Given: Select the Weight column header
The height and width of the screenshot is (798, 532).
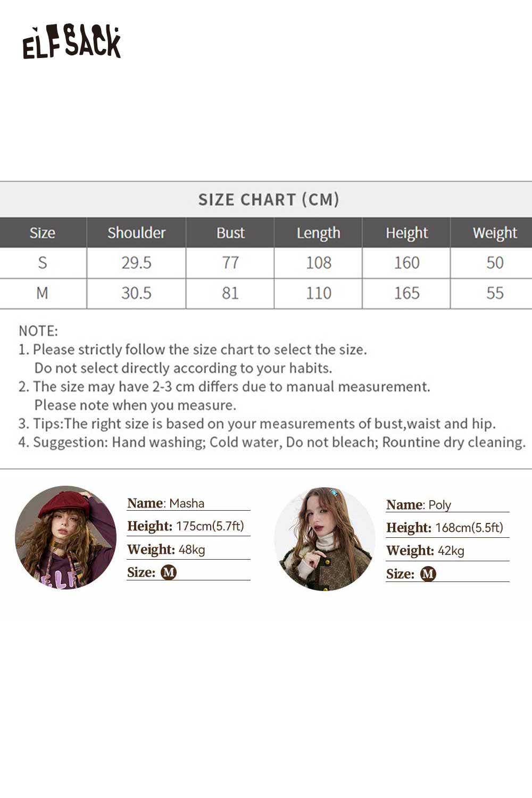Looking at the screenshot, I should point(495,232).
